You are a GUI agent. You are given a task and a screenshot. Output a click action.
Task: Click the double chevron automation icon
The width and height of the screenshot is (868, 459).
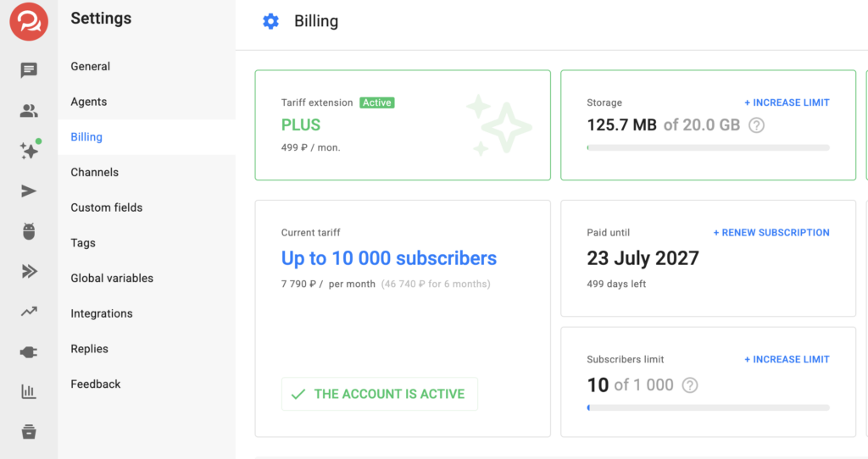tap(29, 271)
